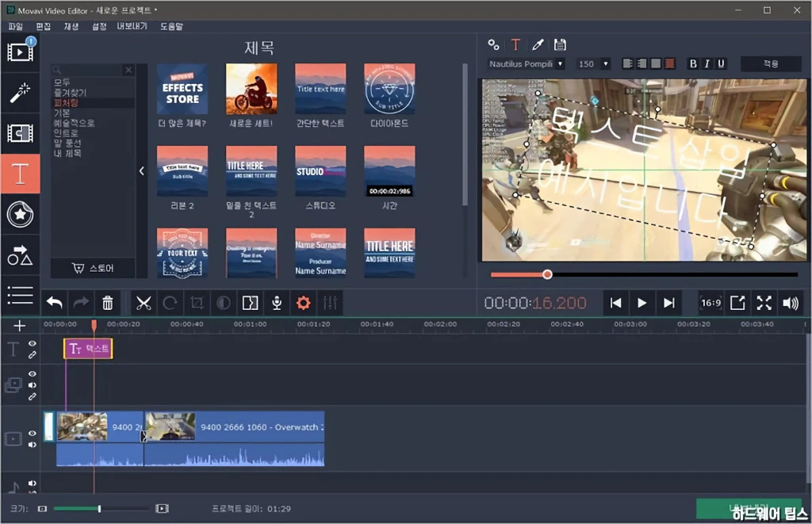Open the Audio properties equalizer icon

click(x=331, y=302)
